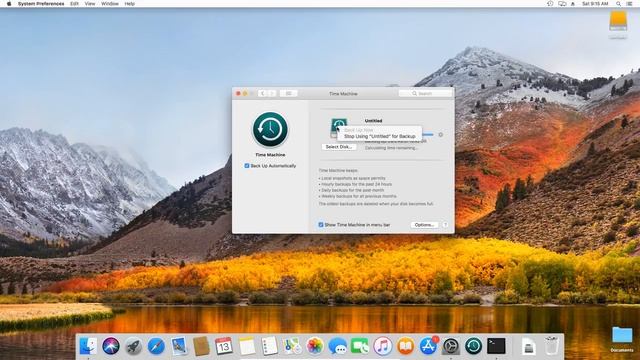
Task: Open Mail from the Dock
Action: [179, 346]
